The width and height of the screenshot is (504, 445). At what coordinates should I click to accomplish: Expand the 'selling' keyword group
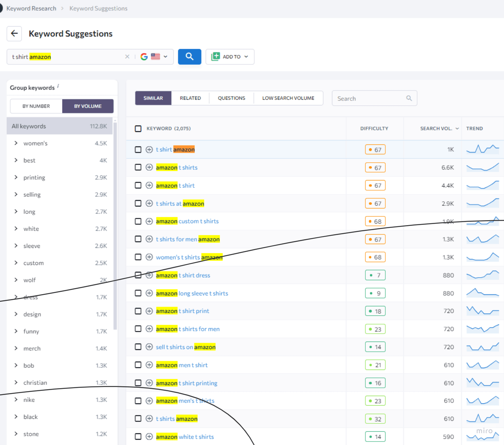pyautogui.click(x=16, y=194)
